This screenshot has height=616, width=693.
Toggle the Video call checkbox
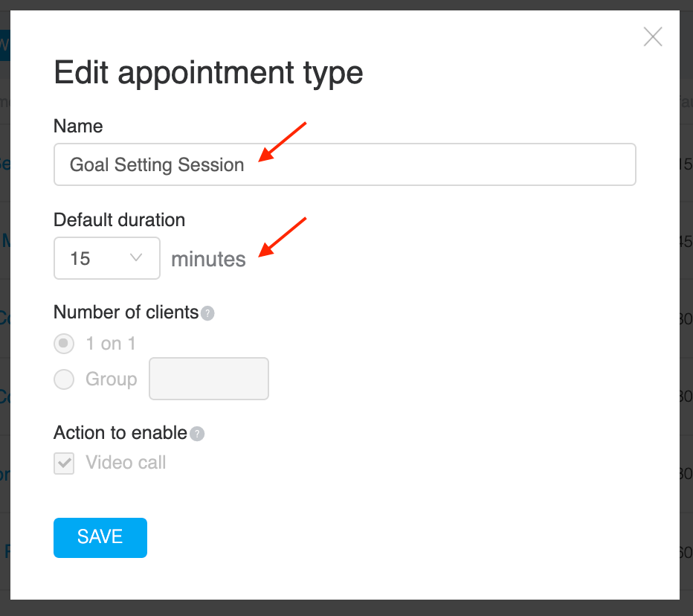pos(64,463)
